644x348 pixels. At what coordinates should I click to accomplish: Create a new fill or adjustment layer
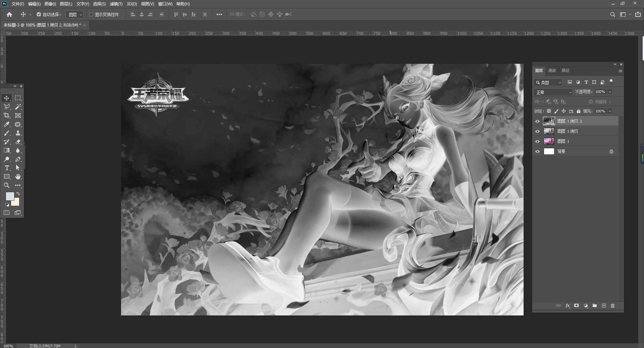click(x=586, y=306)
